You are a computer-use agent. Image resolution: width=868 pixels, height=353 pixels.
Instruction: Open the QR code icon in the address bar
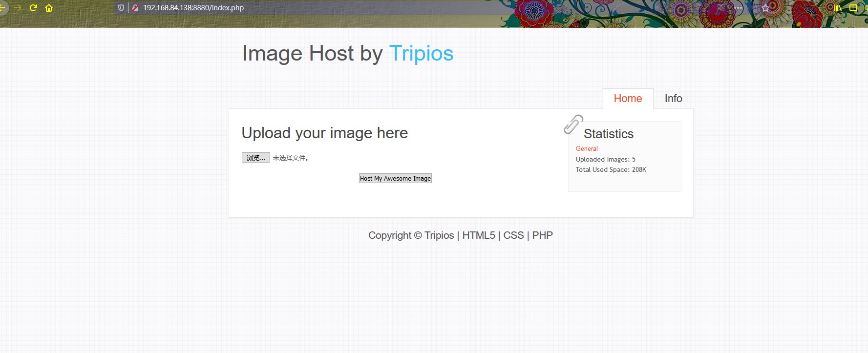click(x=721, y=8)
